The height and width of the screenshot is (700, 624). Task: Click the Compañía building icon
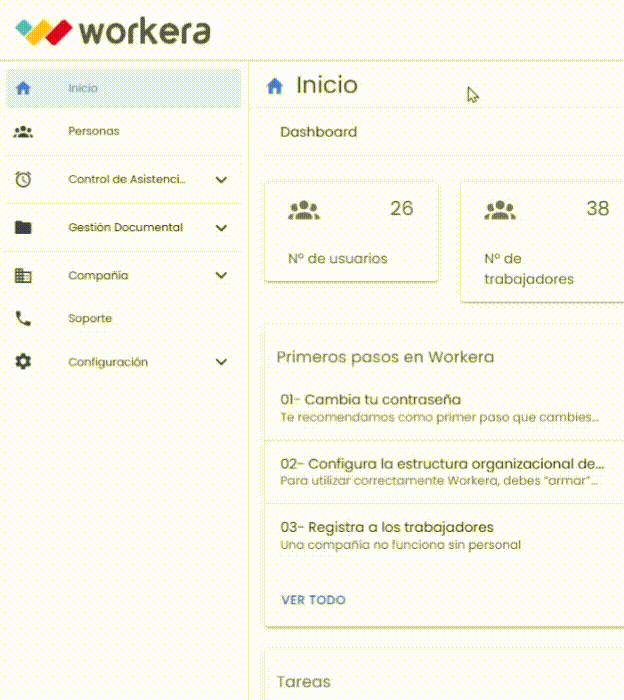pos(23,275)
